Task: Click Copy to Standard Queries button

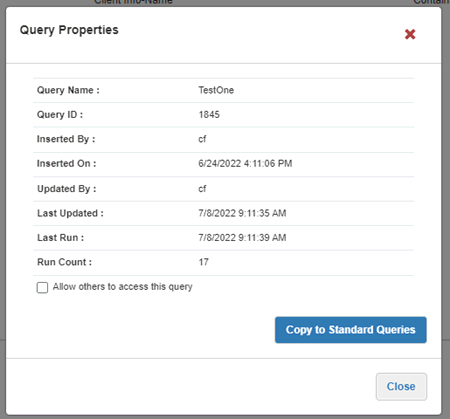Action: pyautogui.click(x=351, y=330)
